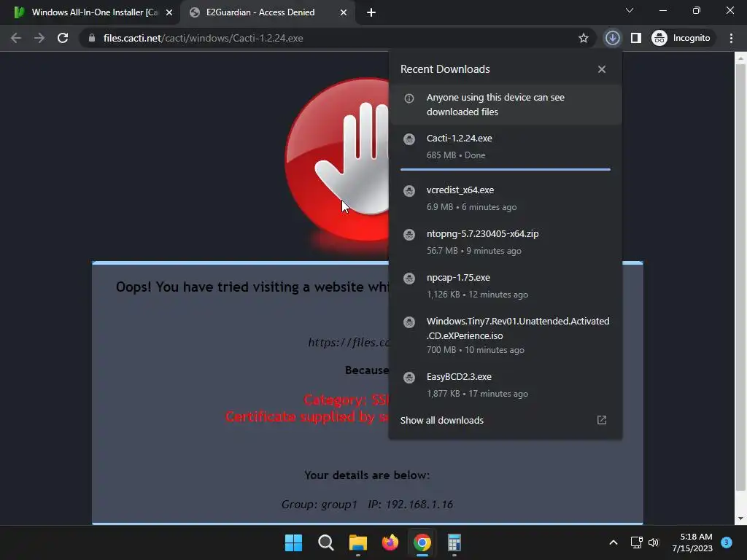
Task: Click the Group: group1 text
Action: pos(320,505)
